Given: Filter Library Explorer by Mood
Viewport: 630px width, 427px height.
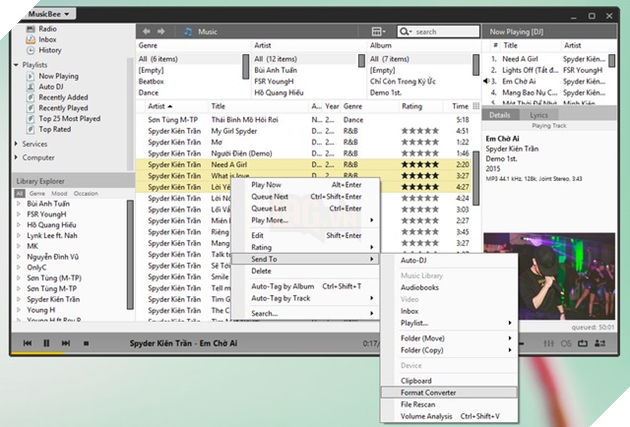Looking at the screenshot, I should [x=59, y=193].
